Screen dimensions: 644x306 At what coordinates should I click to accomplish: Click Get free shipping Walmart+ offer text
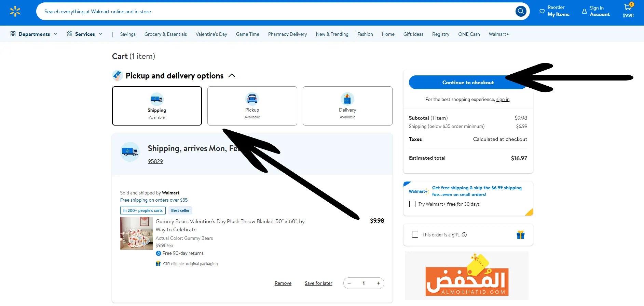pyautogui.click(x=477, y=191)
